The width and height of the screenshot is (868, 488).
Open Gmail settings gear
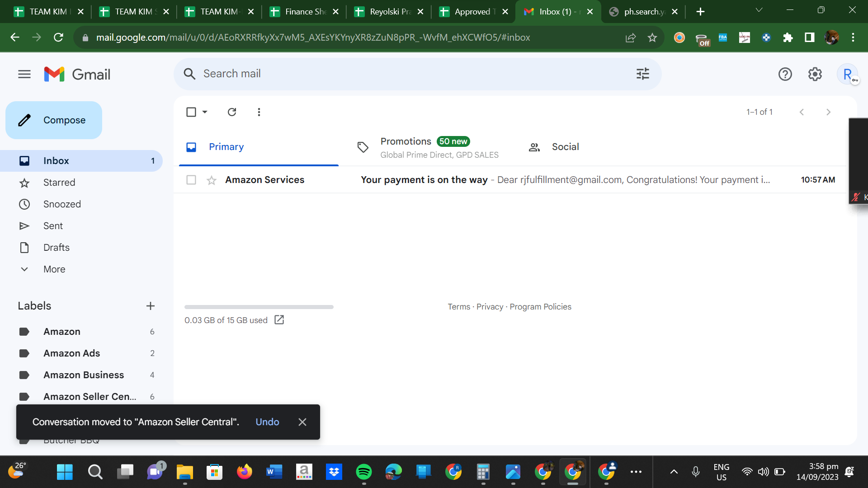point(815,74)
